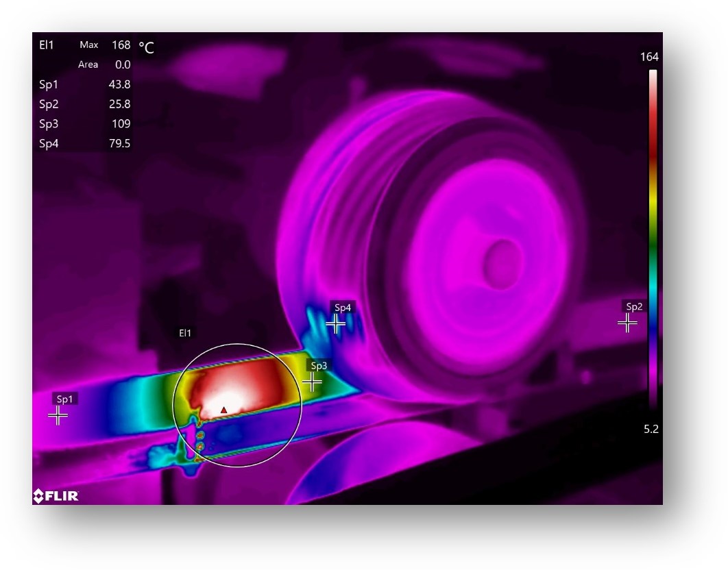Screen dimensions: 728x570
Task: Click the Sp2 crosshair marker
Action: coord(627,323)
